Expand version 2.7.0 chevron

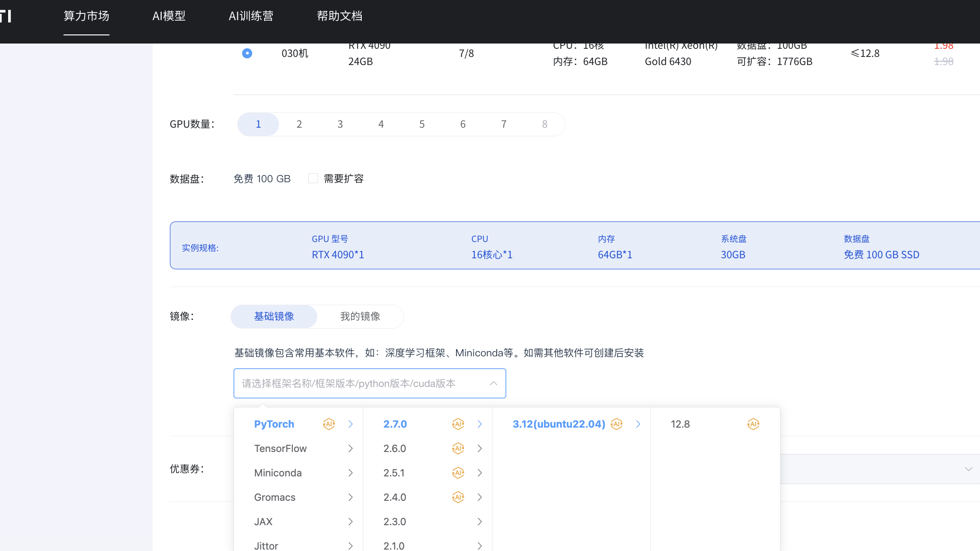(x=479, y=424)
